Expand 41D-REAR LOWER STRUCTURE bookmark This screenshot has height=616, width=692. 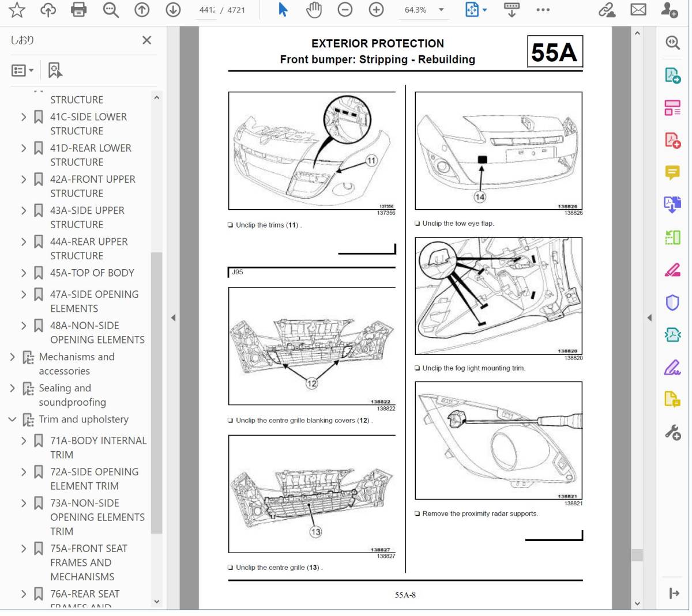pyautogui.click(x=24, y=148)
